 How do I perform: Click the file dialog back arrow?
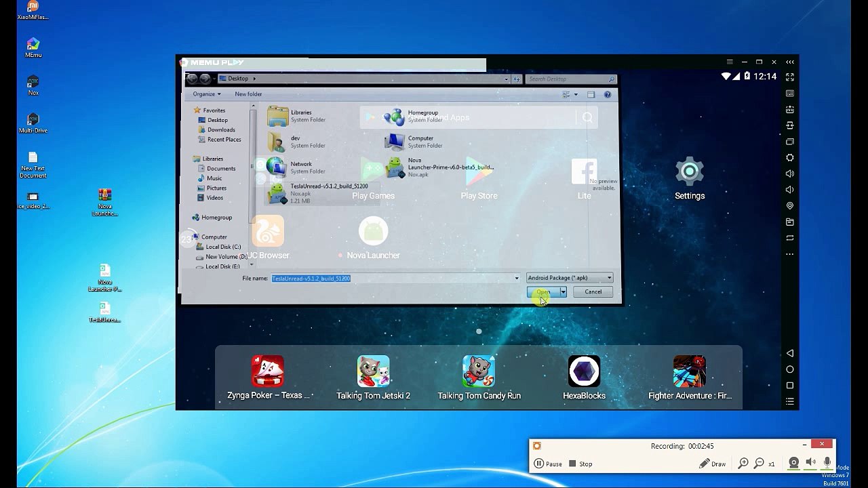pos(192,79)
